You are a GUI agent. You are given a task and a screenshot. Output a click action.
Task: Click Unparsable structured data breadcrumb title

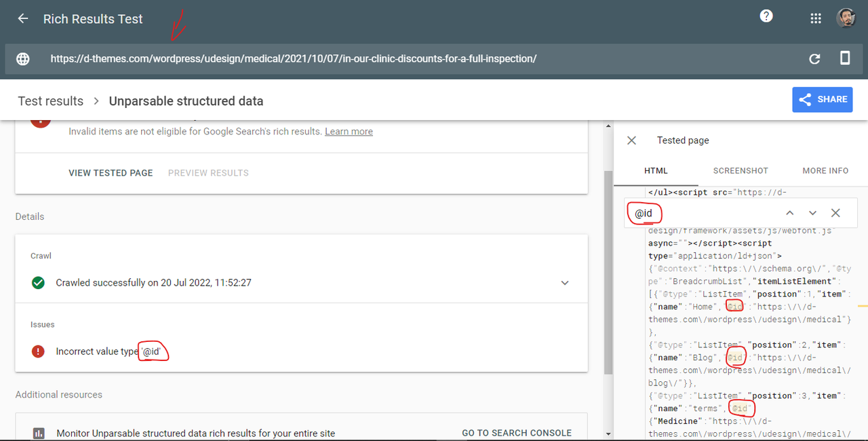point(186,101)
